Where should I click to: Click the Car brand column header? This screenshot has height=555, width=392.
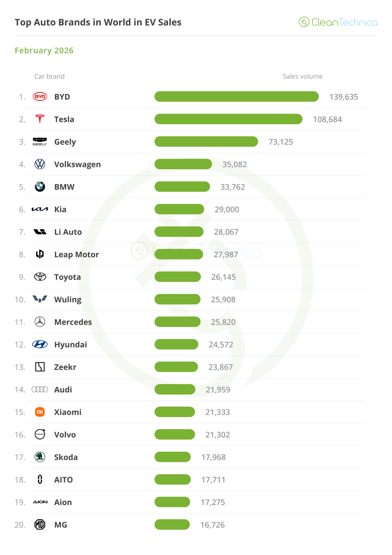pos(49,77)
